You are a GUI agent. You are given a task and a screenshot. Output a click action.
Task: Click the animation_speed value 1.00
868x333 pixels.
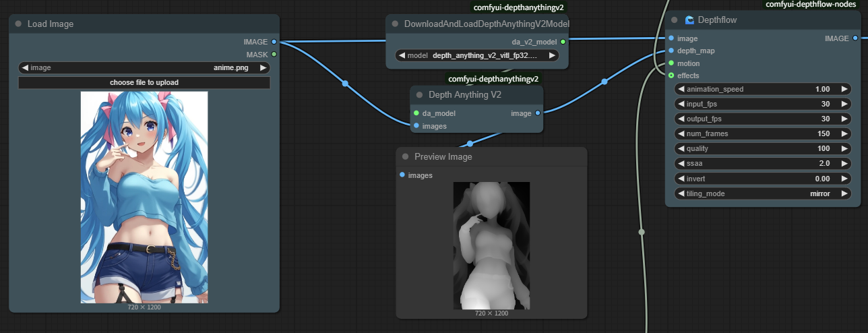pyautogui.click(x=822, y=89)
